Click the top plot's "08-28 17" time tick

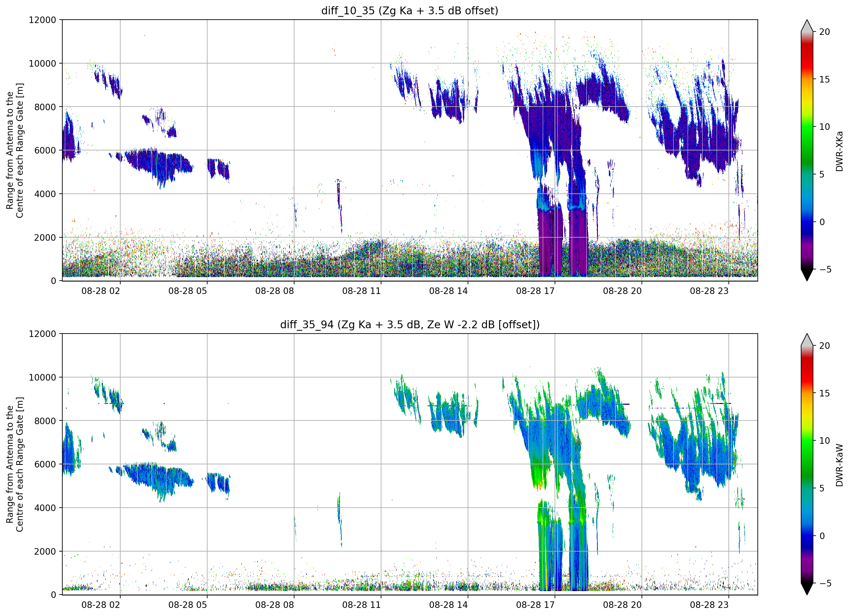click(x=535, y=291)
